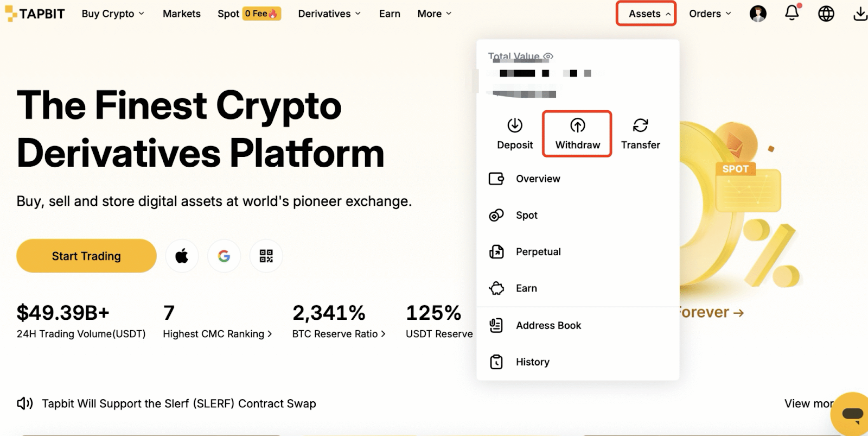Click the notification bell icon
868x436 pixels.
(792, 13)
